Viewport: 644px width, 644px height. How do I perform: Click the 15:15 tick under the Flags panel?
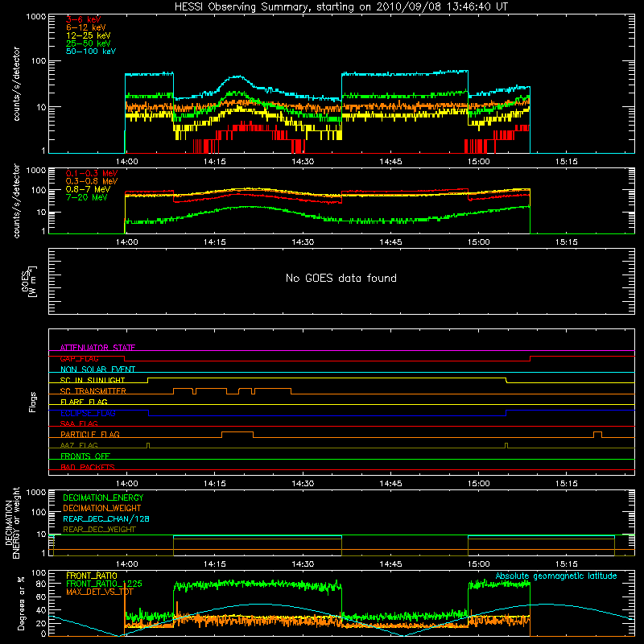click(567, 484)
